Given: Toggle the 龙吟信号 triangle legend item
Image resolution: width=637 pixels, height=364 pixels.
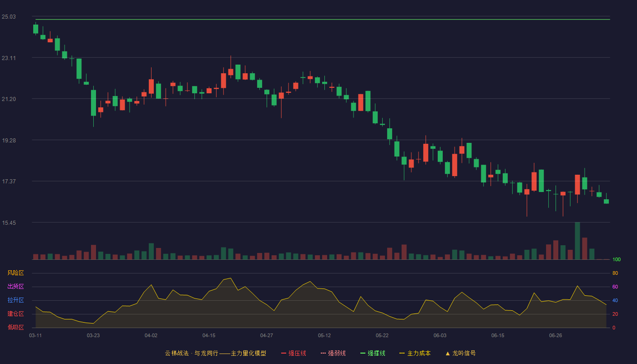Looking at the screenshot, I should pos(460,353).
